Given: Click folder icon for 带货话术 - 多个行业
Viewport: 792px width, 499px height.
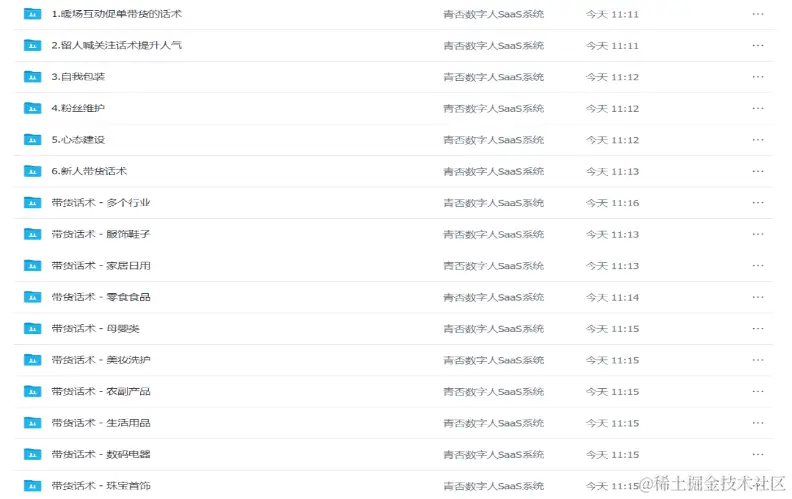Looking at the screenshot, I should [x=32, y=203].
